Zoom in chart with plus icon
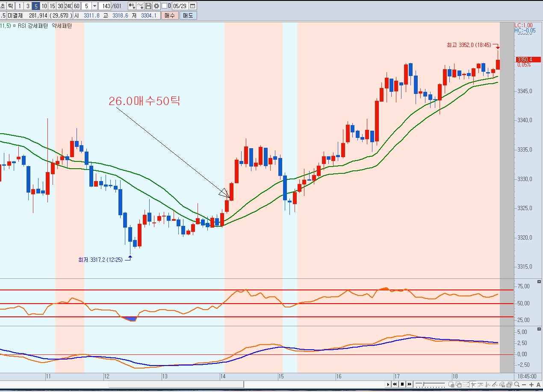 pyautogui.click(x=531, y=385)
